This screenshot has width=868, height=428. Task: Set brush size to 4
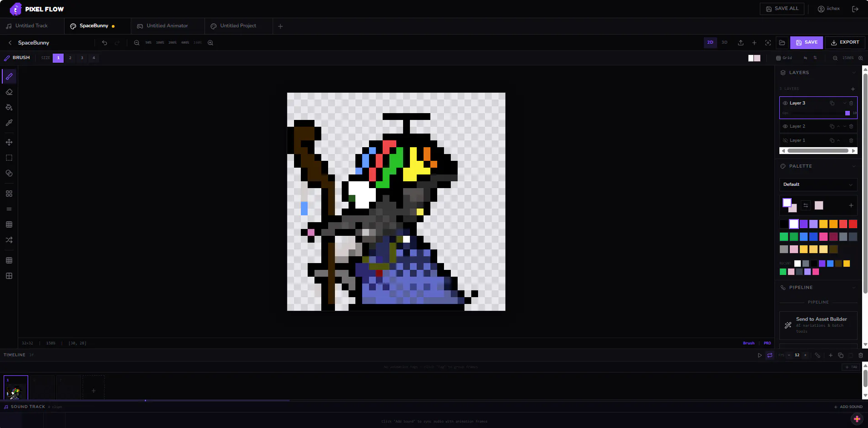94,58
